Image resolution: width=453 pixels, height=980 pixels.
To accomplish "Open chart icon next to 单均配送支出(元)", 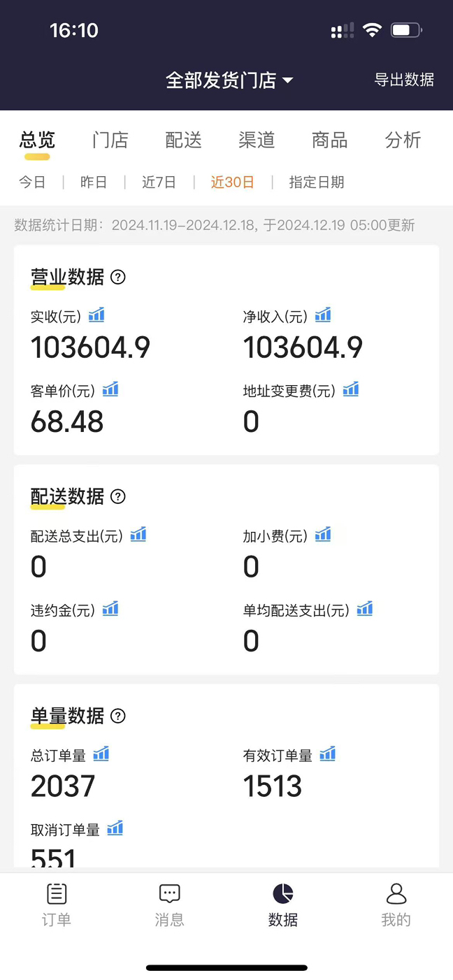I will [365, 609].
